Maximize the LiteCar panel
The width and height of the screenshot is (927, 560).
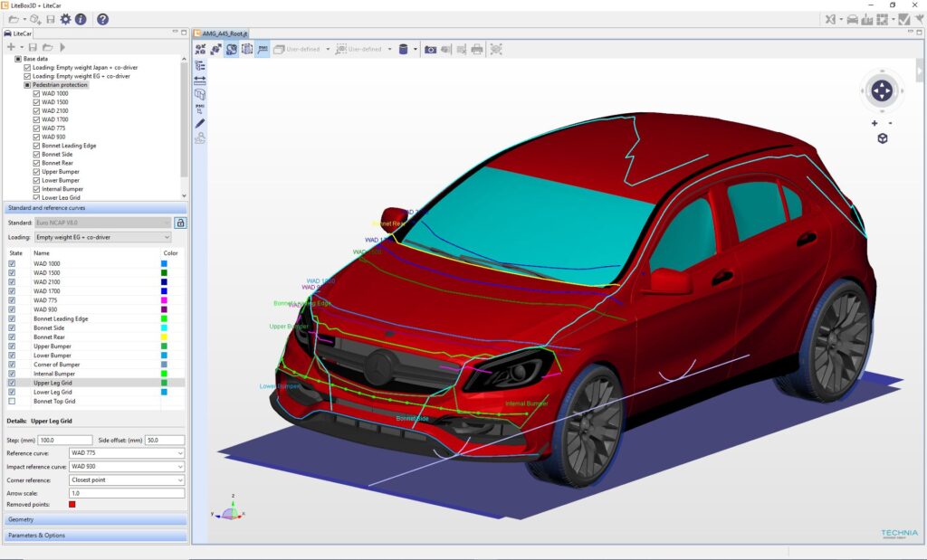coord(184,32)
